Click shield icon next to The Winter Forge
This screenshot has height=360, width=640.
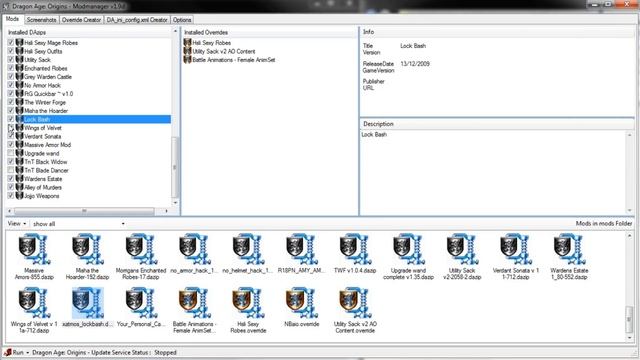click(x=19, y=102)
